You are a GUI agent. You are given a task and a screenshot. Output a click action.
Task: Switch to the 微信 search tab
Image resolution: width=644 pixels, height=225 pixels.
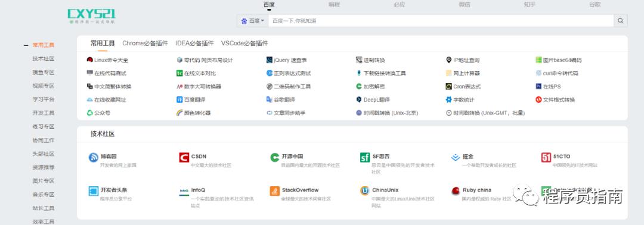465,5
